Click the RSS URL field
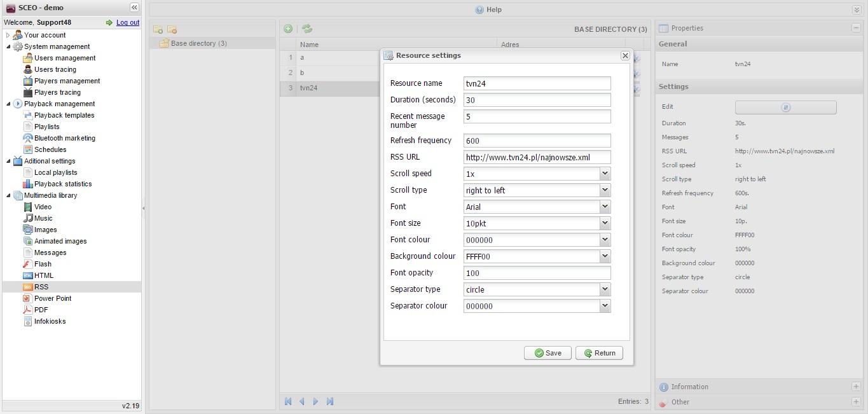Image resolution: width=868 pixels, height=414 pixels. (x=537, y=157)
